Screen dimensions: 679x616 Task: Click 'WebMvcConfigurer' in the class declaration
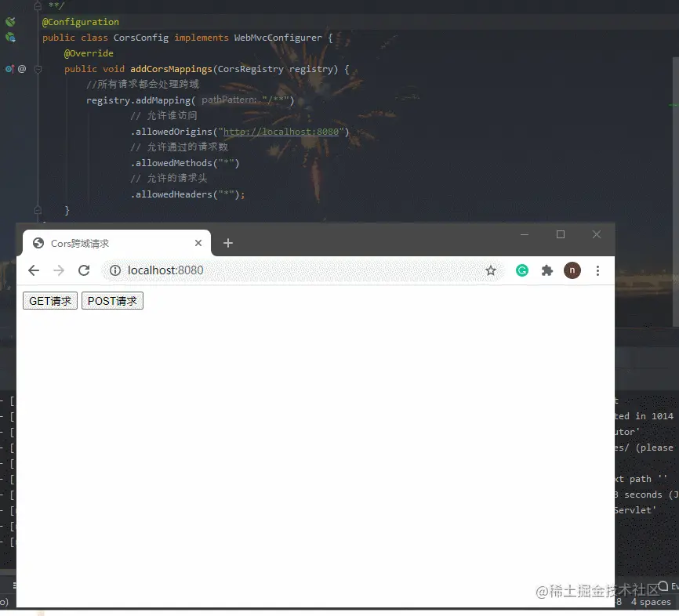pos(278,38)
